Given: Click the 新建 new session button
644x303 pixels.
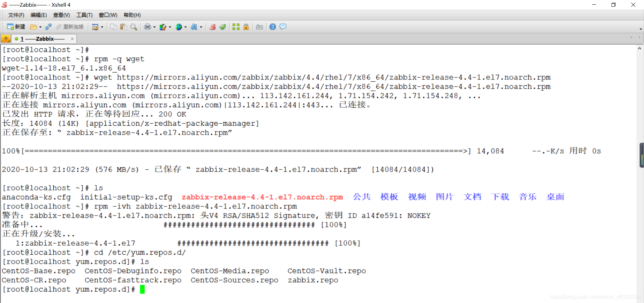Looking at the screenshot, I should 16,27.
